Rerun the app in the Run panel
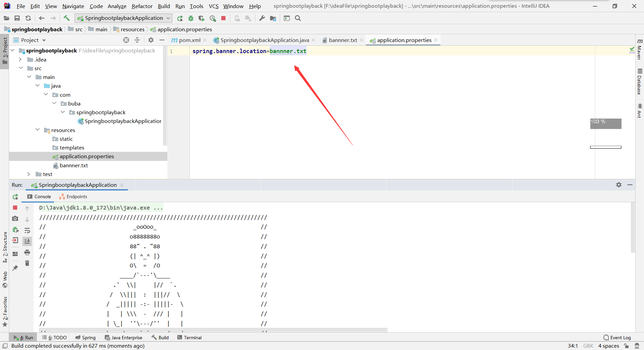The height and width of the screenshot is (350, 644). 15,197
